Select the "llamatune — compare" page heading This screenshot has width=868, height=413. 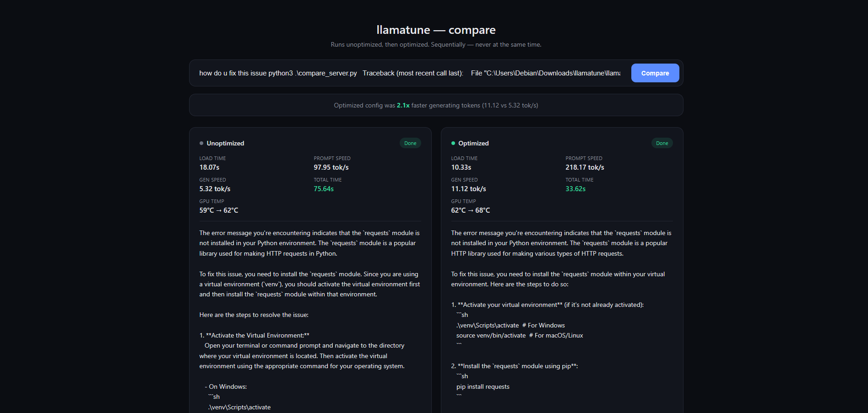tap(436, 30)
